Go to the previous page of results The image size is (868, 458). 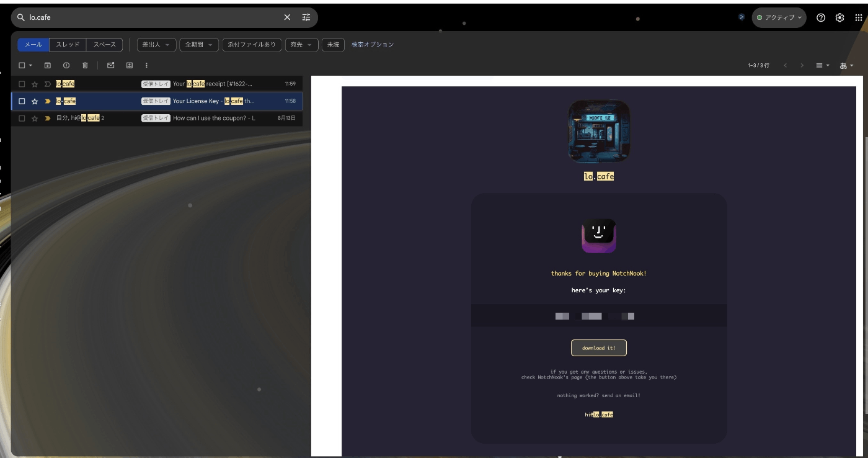[x=786, y=65]
